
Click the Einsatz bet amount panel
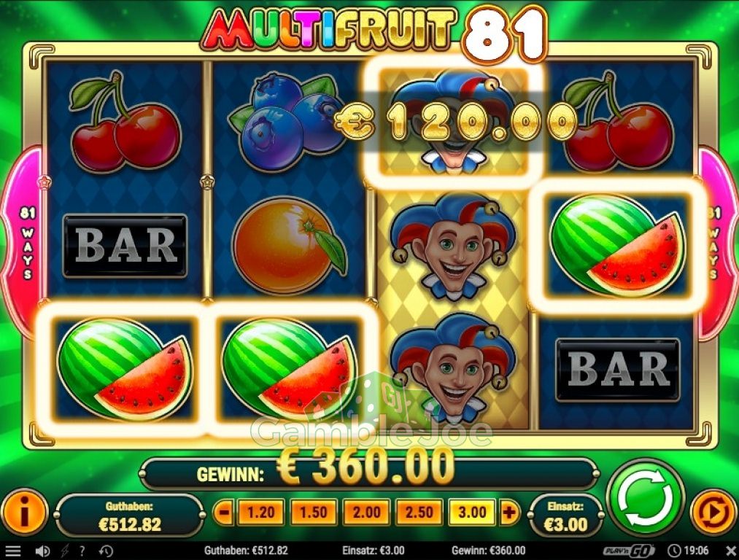(566, 516)
